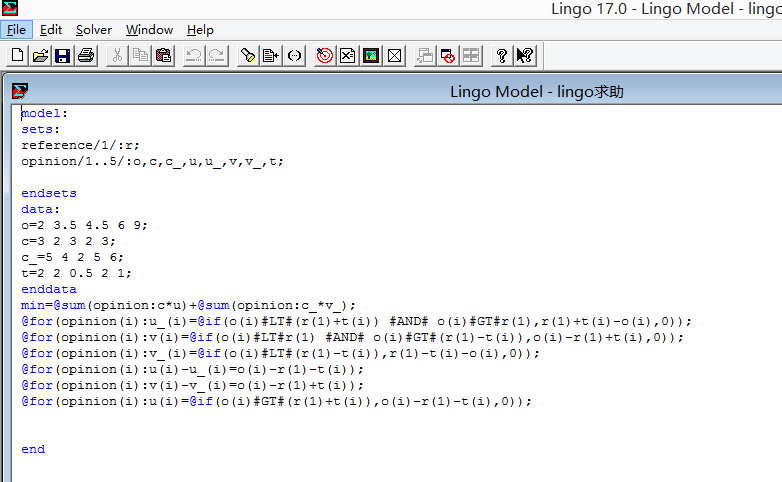Open Help topics question mark icon
Screen dimensions: 782x482
tap(502, 55)
